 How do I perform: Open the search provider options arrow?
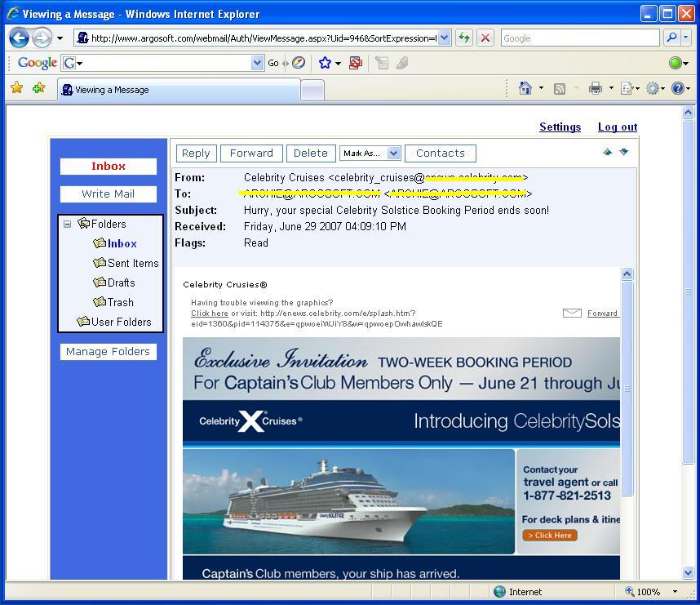point(686,38)
